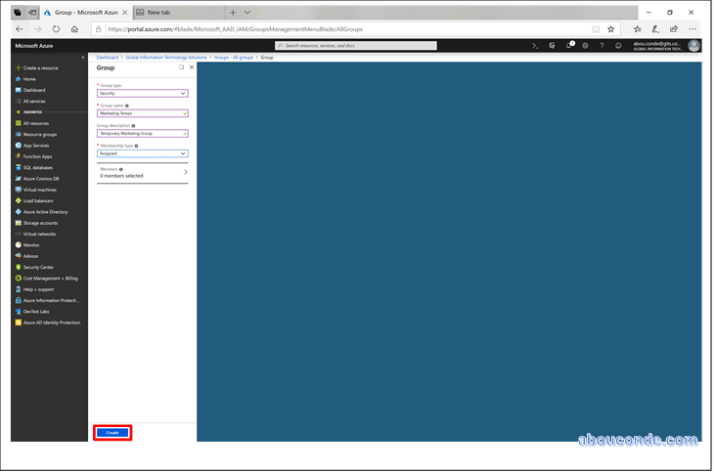Image resolution: width=714 pixels, height=472 pixels.
Task: Open the notifications bell icon
Action: point(569,45)
